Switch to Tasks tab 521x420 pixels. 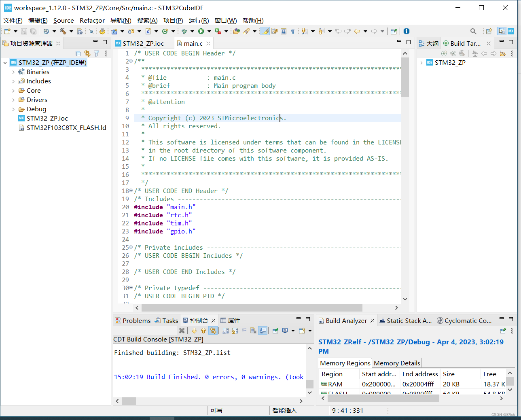166,320
